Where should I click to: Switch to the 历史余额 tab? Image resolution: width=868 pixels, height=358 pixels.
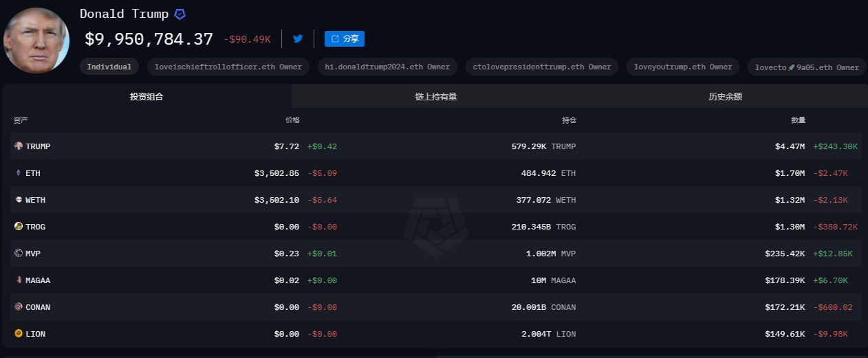point(725,96)
